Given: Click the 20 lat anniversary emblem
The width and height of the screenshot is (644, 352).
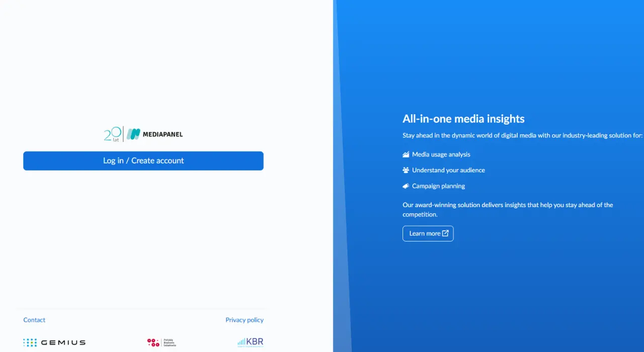Looking at the screenshot, I should [113, 134].
